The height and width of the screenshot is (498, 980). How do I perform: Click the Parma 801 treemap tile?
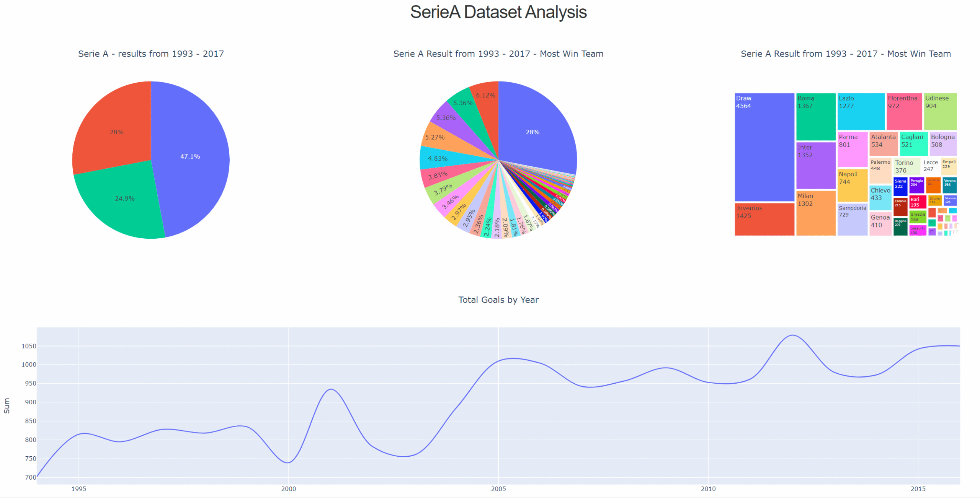[x=852, y=149]
